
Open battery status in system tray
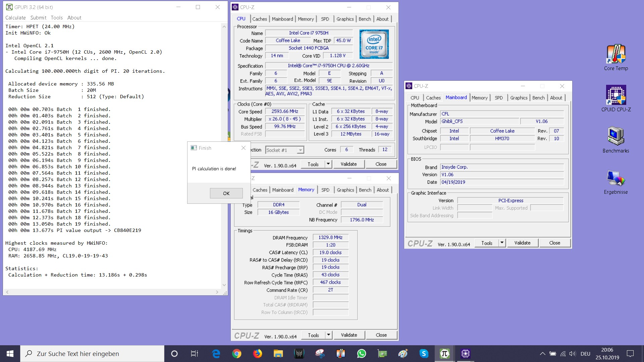point(552,354)
